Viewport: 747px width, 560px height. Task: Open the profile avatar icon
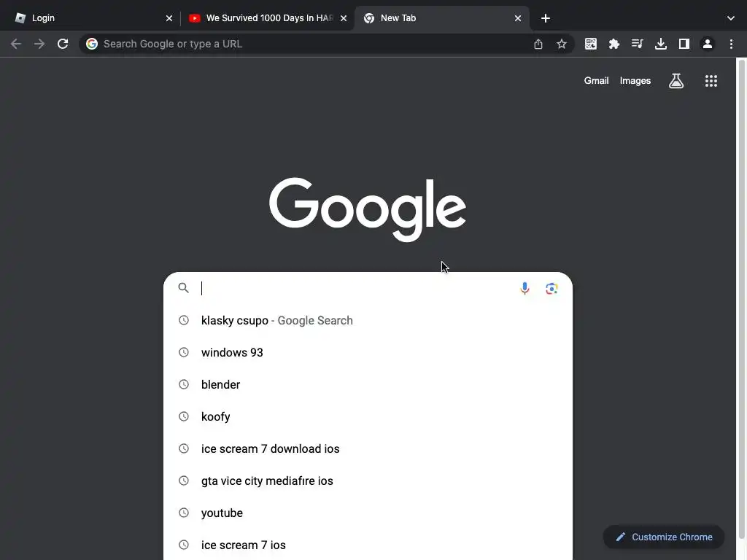point(708,44)
